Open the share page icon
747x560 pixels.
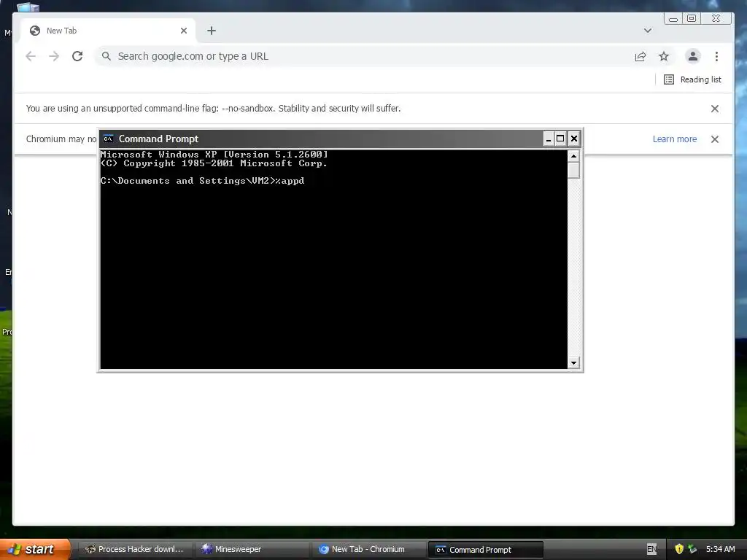(640, 56)
